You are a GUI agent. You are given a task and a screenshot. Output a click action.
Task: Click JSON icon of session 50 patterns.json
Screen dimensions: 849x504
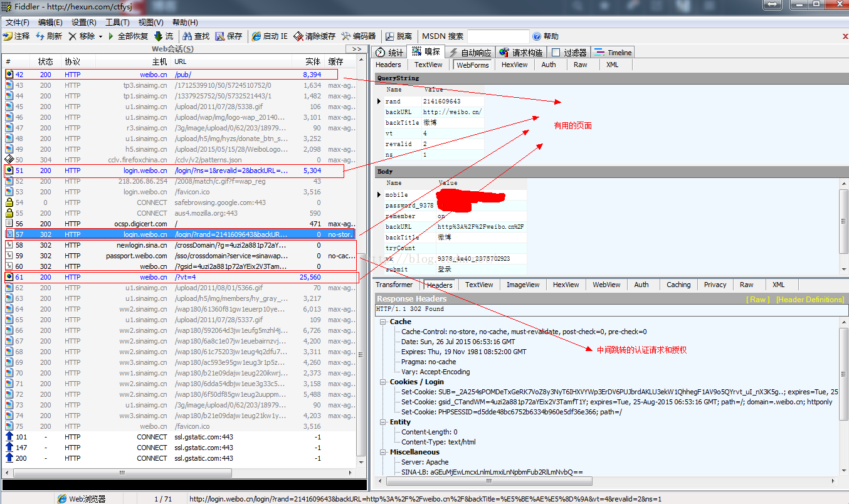[9, 160]
